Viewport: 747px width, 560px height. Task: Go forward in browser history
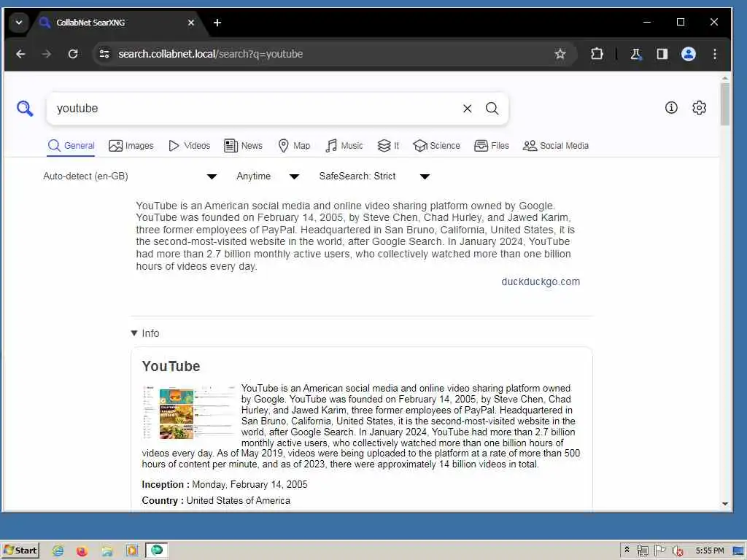click(x=46, y=54)
